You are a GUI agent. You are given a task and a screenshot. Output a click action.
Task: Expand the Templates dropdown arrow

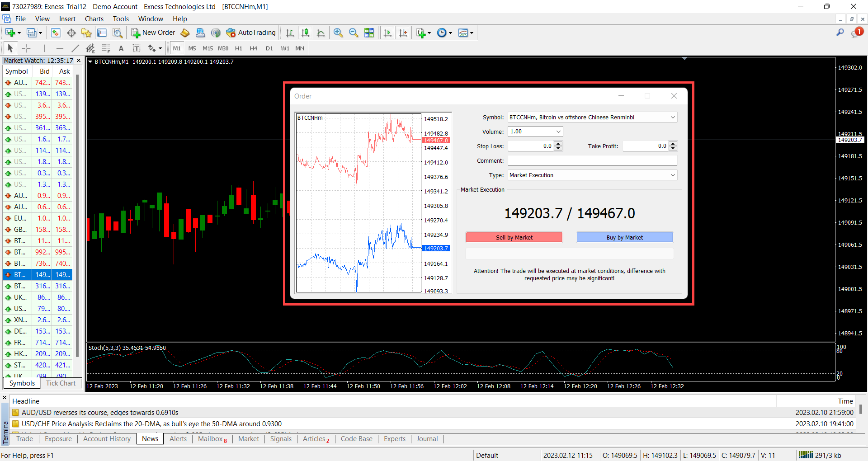(x=472, y=33)
